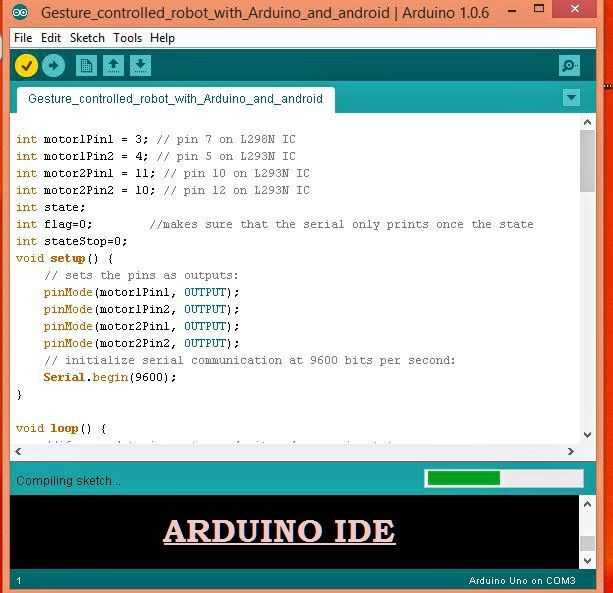Click comment about initializing serial communication

coord(250,360)
